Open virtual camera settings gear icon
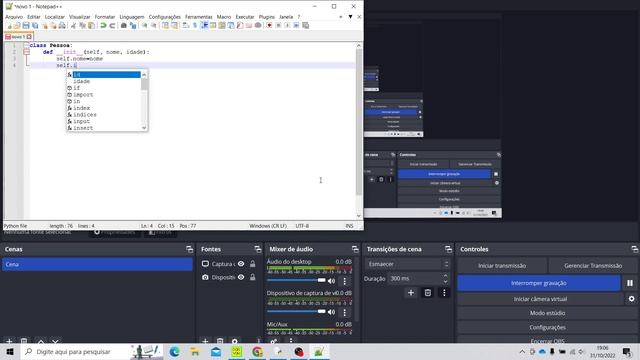The width and height of the screenshot is (640, 360). pos(631,299)
